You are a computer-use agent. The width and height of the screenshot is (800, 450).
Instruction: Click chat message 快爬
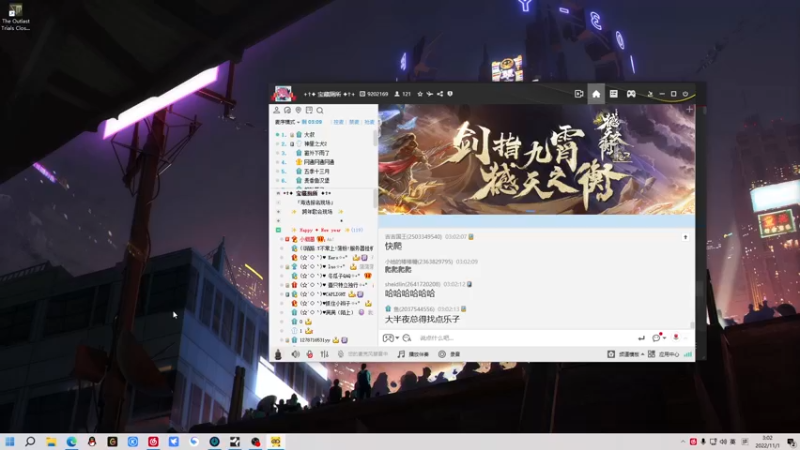393,246
